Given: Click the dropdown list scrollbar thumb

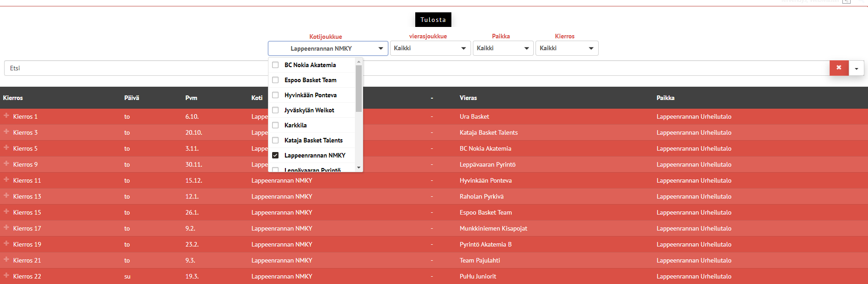Looking at the screenshot, I should 359,88.
